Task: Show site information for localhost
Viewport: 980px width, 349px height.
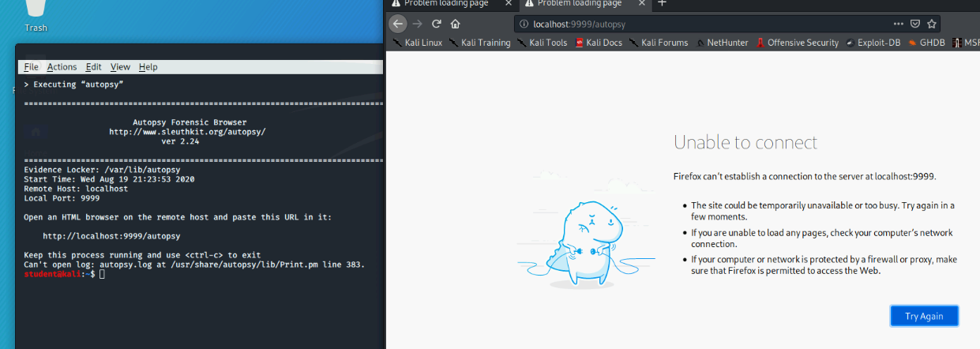Action: click(524, 24)
